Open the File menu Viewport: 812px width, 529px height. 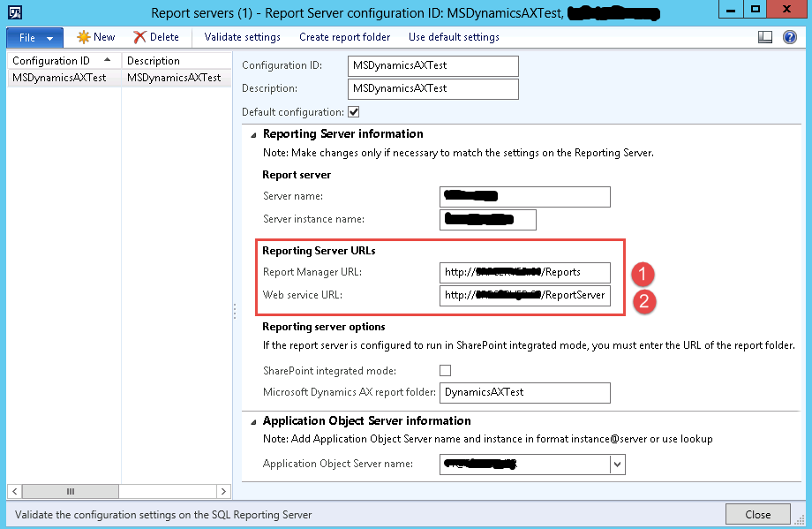point(34,37)
